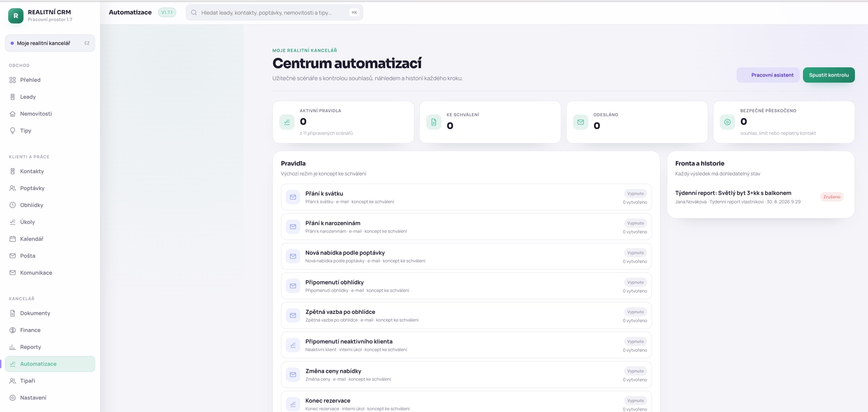This screenshot has width=868, height=412.
Task: Click the green R app logo
Action: coord(16,16)
